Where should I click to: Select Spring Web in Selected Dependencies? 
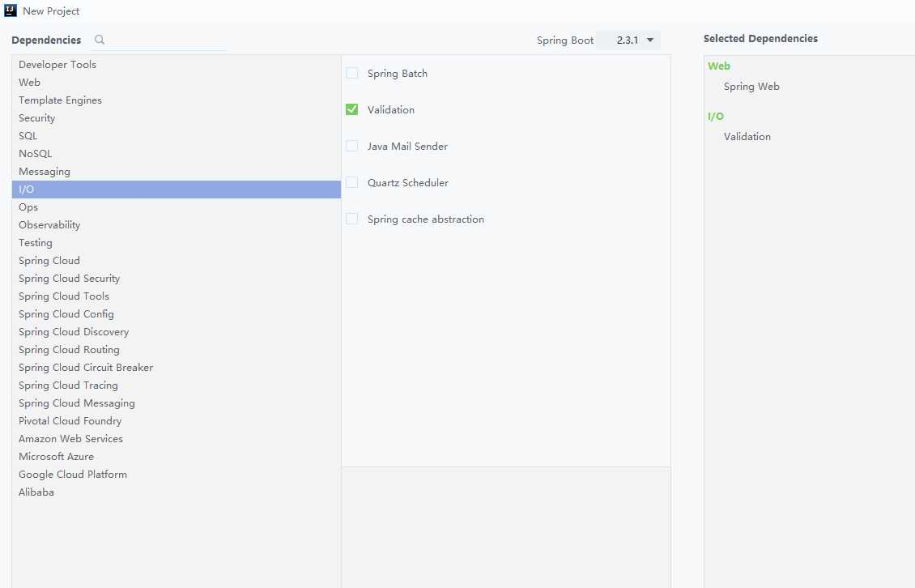click(751, 87)
